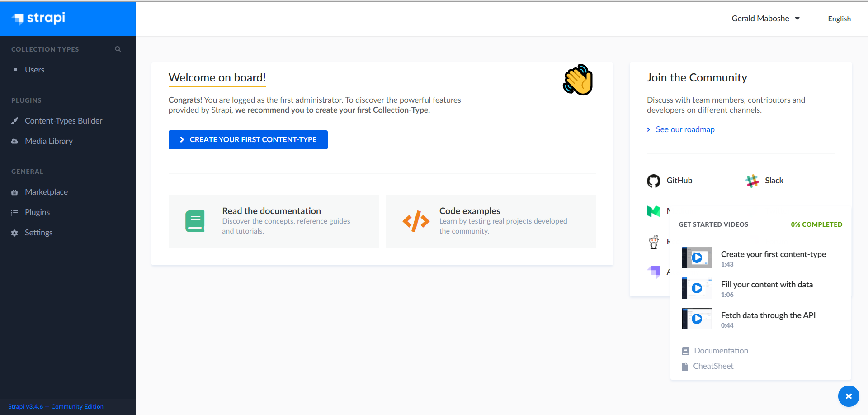Click the Welcome on board heading
The height and width of the screenshot is (415, 868).
point(217,78)
